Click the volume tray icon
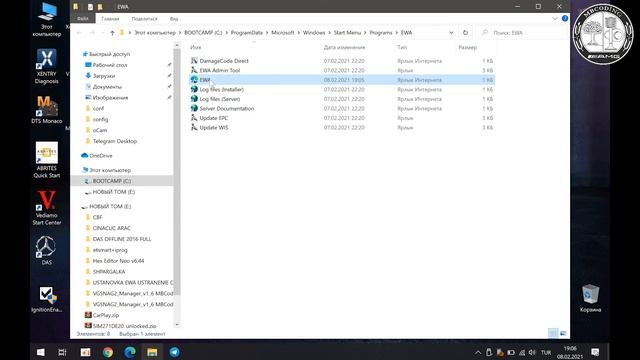 point(532,352)
